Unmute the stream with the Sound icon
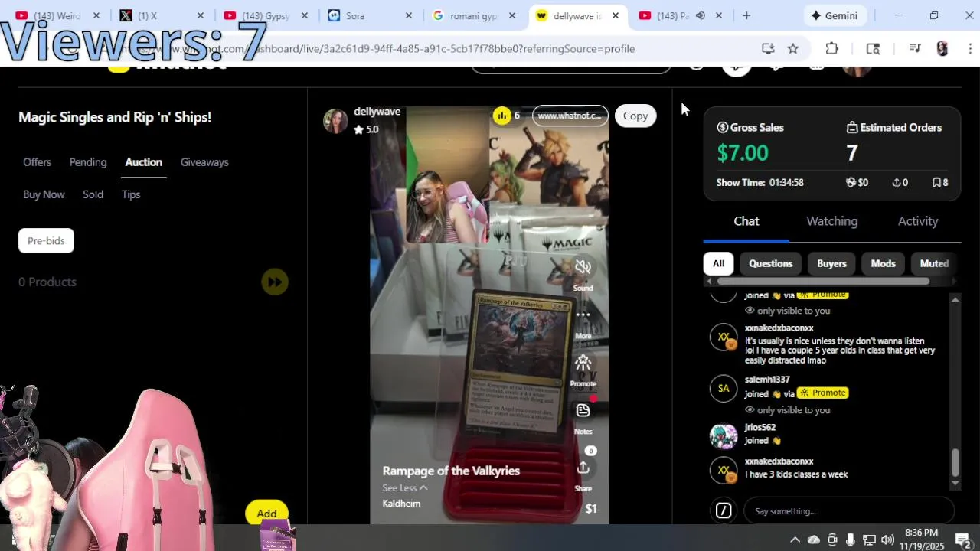 (583, 267)
